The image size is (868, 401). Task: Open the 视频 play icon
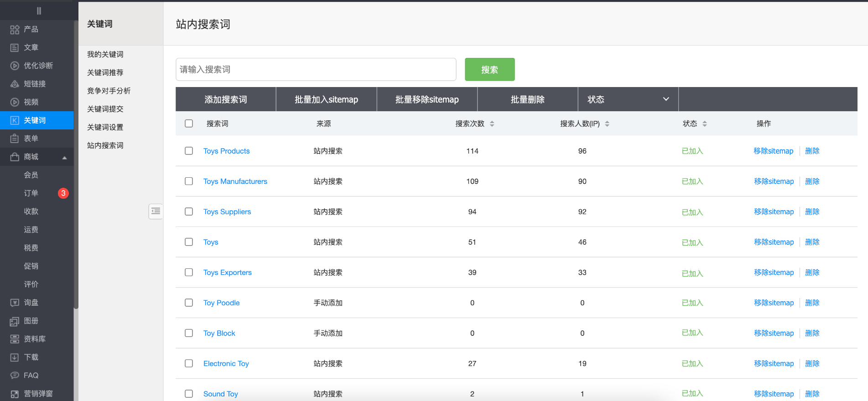(15, 103)
